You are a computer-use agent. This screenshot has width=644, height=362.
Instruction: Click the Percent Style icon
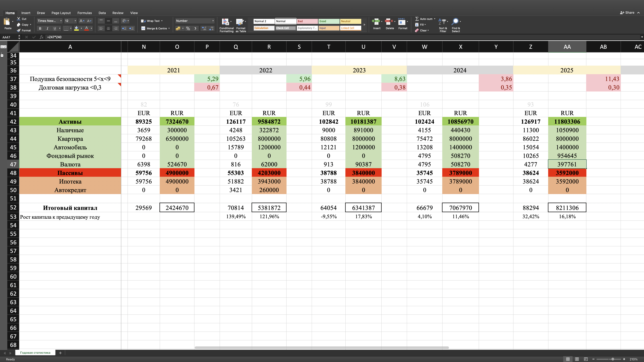point(188,29)
